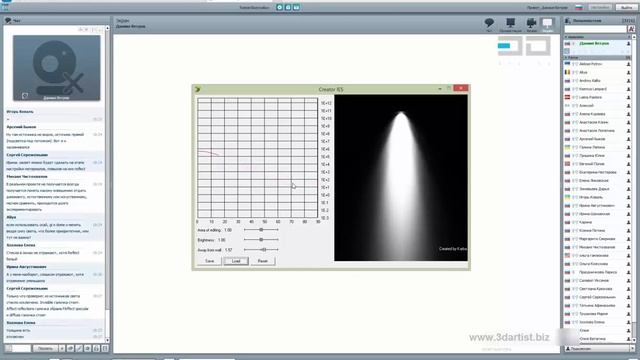Click the Russian flag language icon
Viewport: 640px width, 360px height.
578,7
